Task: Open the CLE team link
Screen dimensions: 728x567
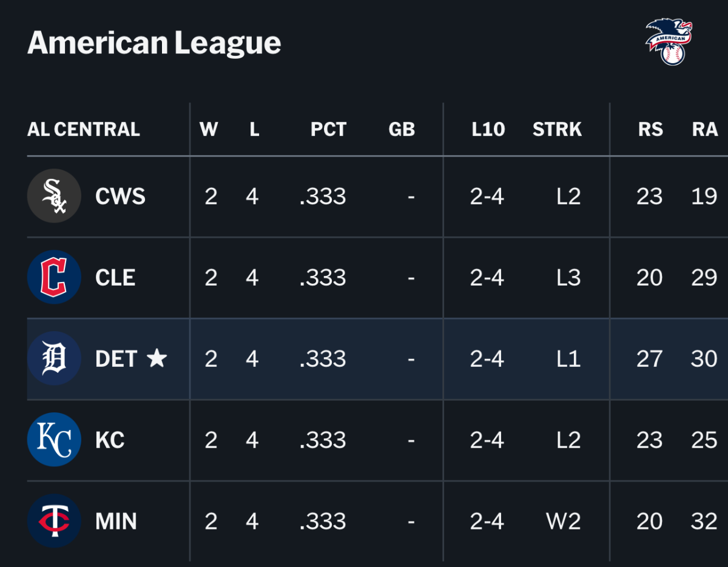Action: (115, 277)
